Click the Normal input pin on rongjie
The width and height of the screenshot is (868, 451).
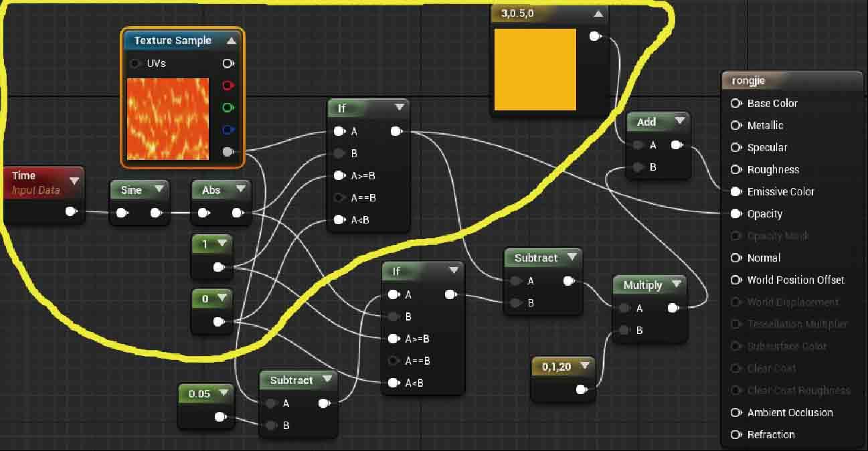(736, 258)
